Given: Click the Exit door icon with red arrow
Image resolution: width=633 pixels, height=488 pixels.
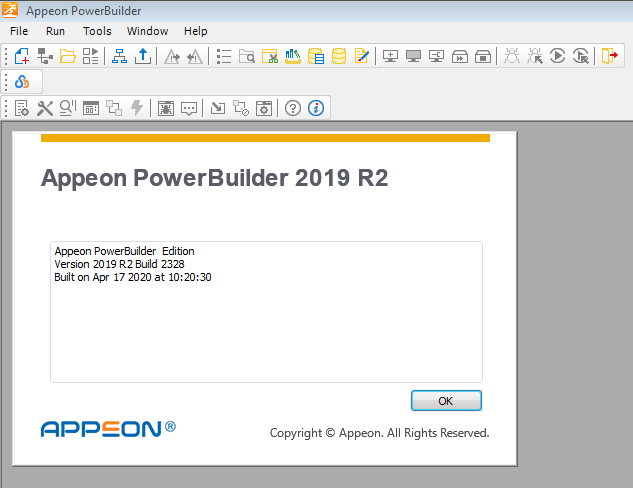Looking at the screenshot, I should tap(610, 56).
